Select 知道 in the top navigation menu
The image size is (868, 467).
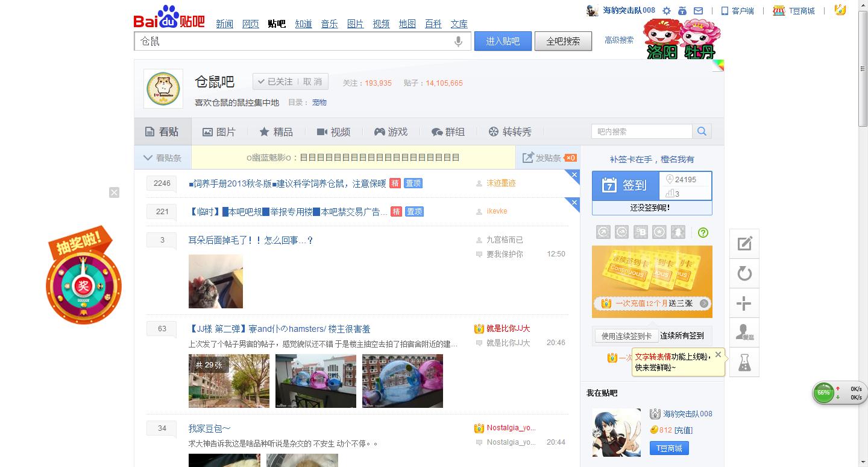[x=303, y=24]
